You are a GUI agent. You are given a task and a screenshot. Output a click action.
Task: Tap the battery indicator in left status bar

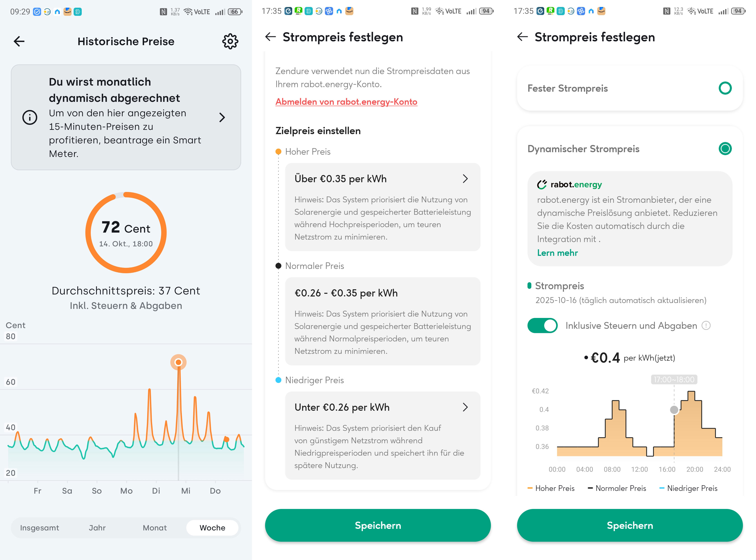click(x=235, y=12)
